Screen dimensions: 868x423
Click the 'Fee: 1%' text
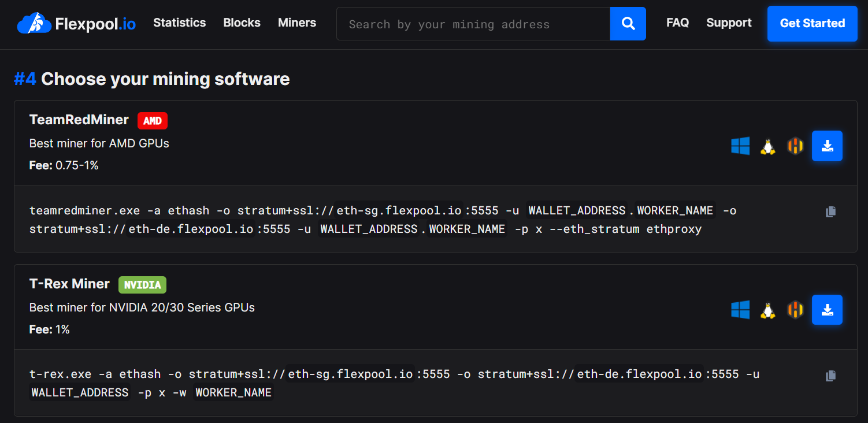(x=50, y=329)
